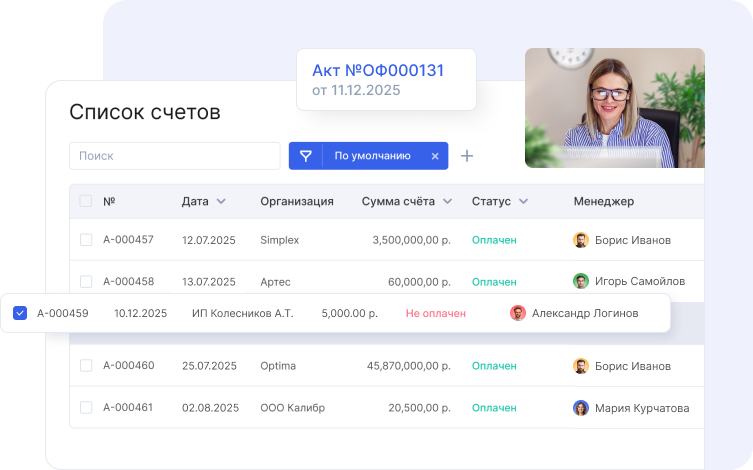Viewport: 753px width, 470px height.
Task: Click the plus icon to add filter
Action: click(466, 156)
